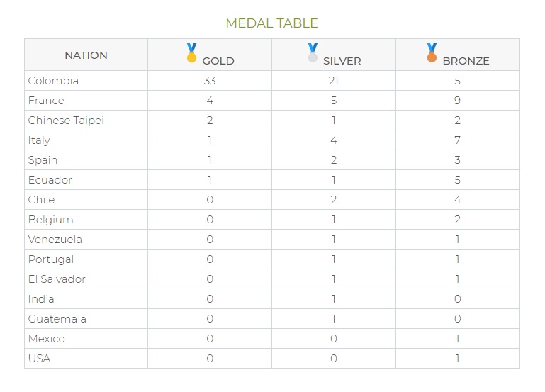This screenshot has width=545, height=392.
Task: Click Colombia's gold count of 33
Action: 210,81
